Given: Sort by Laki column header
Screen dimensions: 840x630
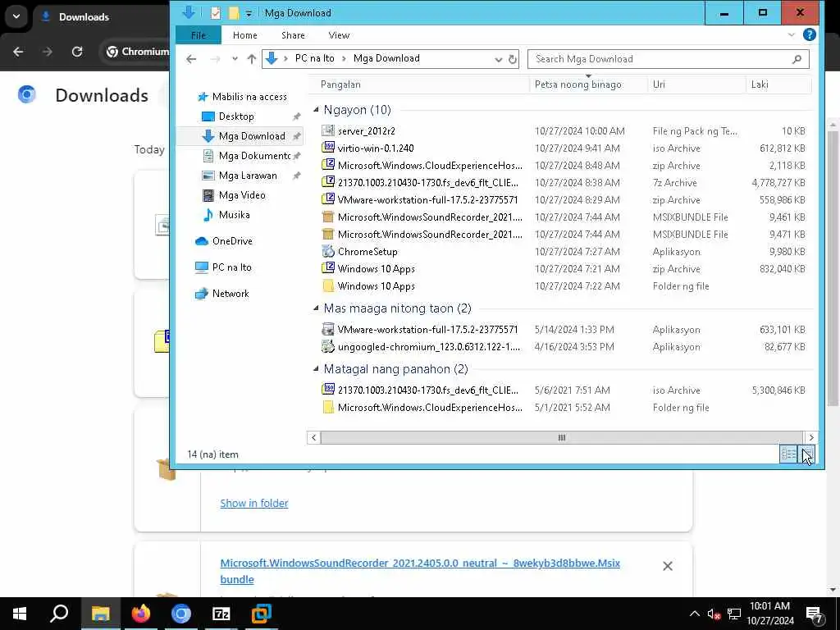Looking at the screenshot, I should pyautogui.click(x=778, y=84).
